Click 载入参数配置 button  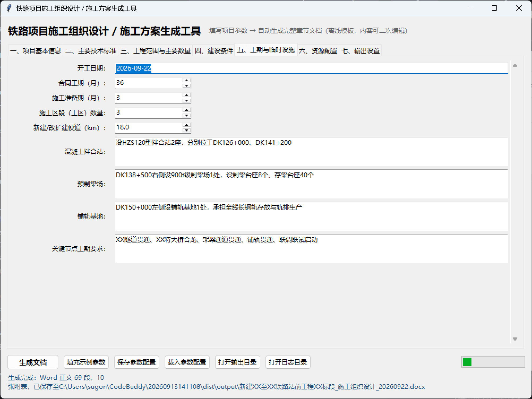click(187, 362)
